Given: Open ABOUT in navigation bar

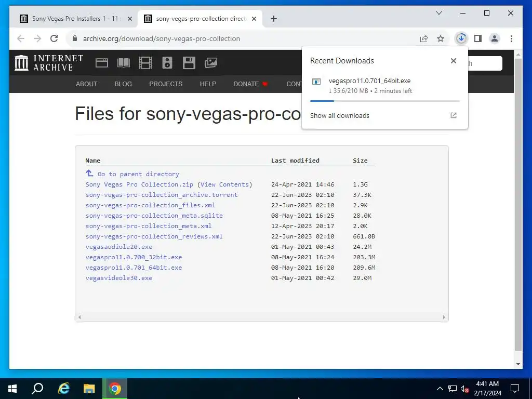Looking at the screenshot, I should pos(87,84).
